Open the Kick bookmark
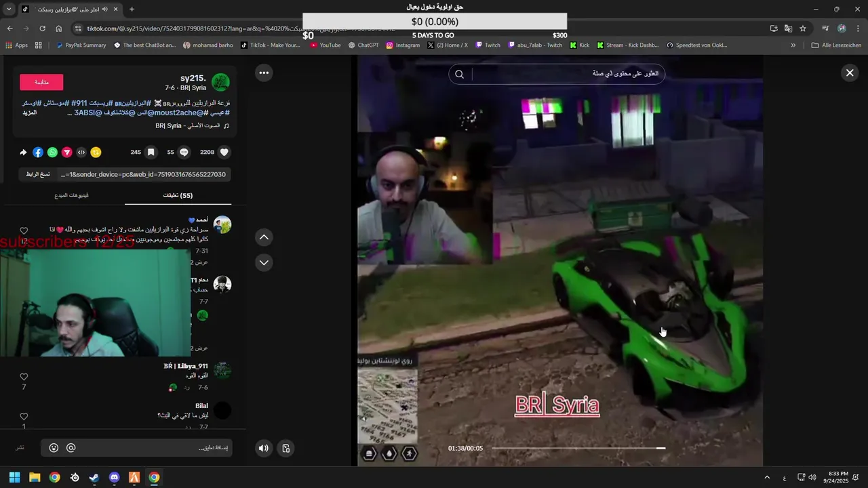 click(580, 45)
